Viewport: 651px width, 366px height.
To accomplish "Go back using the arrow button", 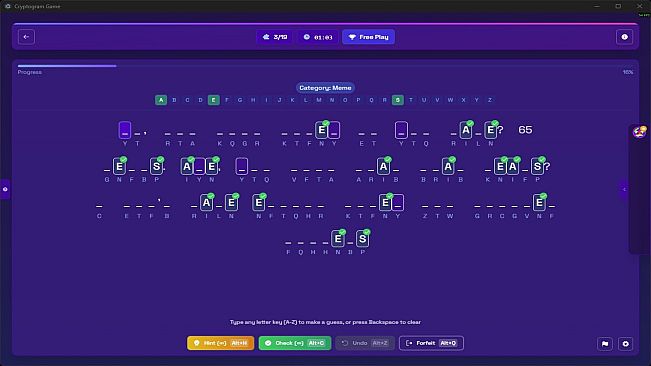I will (x=26, y=37).
